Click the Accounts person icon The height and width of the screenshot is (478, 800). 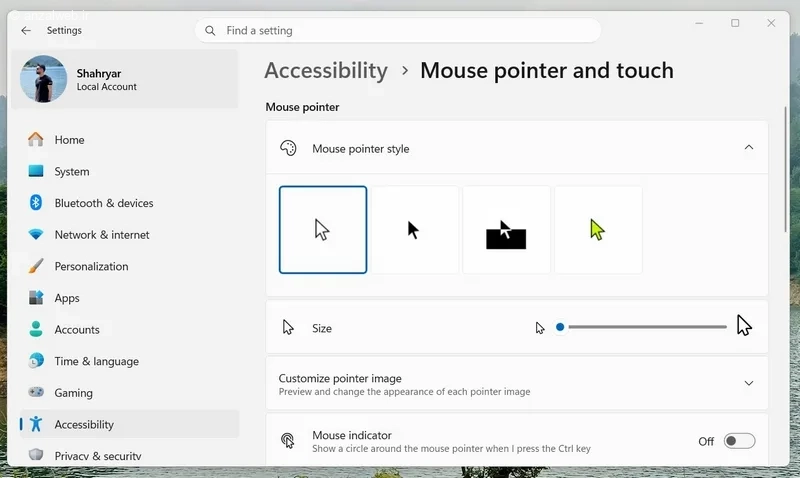click(36, 329)
